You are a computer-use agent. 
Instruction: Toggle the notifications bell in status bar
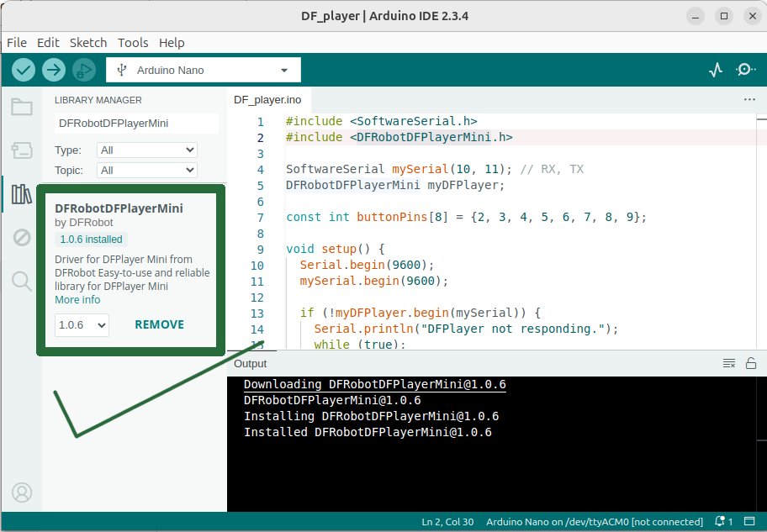[x=722, y=522]
